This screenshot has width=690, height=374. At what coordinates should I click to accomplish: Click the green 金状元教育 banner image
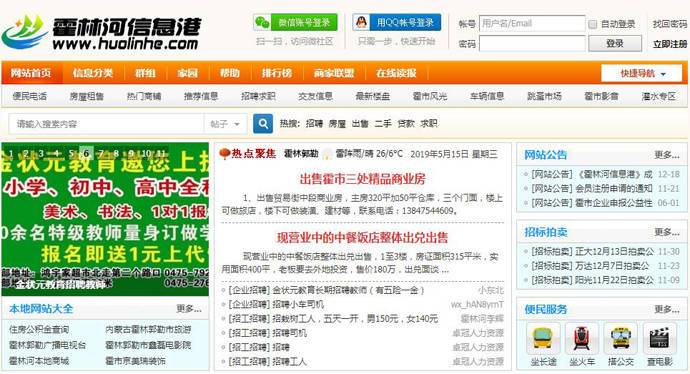tap(105, 219)
